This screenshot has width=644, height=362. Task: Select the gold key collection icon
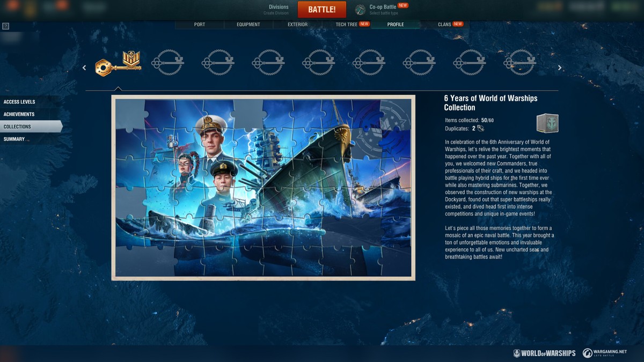[x=118, y=63]
